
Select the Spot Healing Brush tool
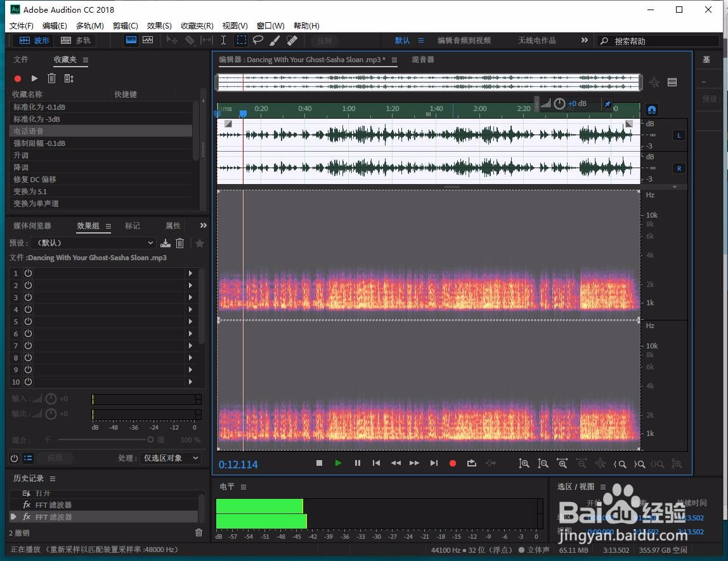(x=292, y=41)
